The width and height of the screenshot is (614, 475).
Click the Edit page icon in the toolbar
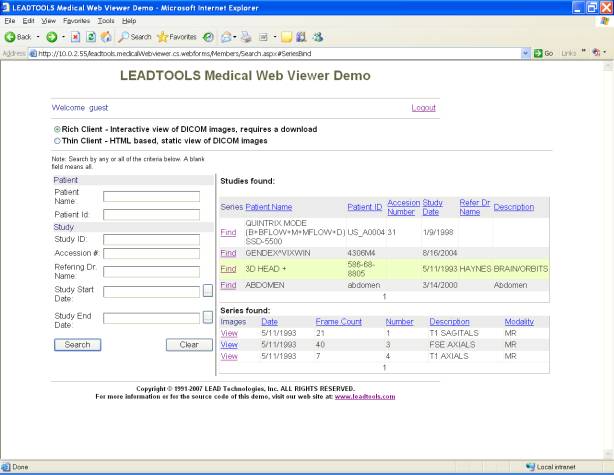point(264,37)
